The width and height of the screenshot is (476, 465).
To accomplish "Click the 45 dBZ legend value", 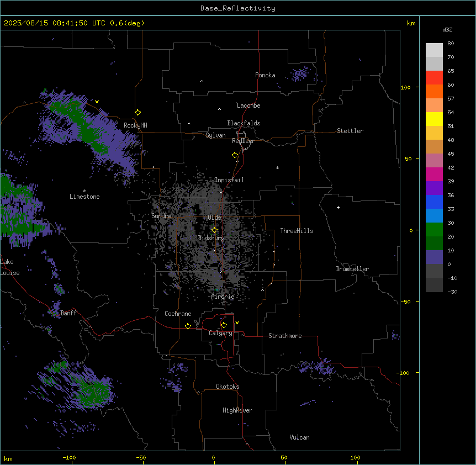I will pos(451,154).
